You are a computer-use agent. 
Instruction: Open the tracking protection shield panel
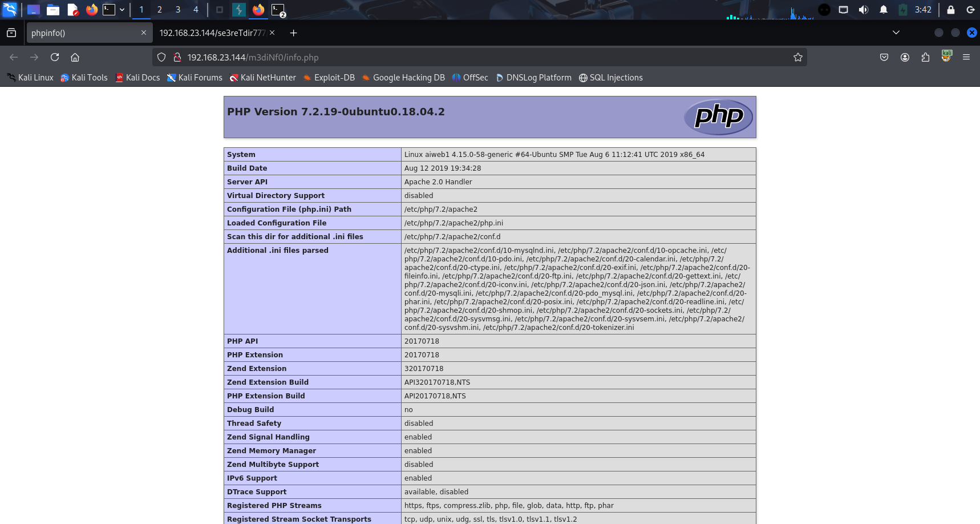[161, 57]
